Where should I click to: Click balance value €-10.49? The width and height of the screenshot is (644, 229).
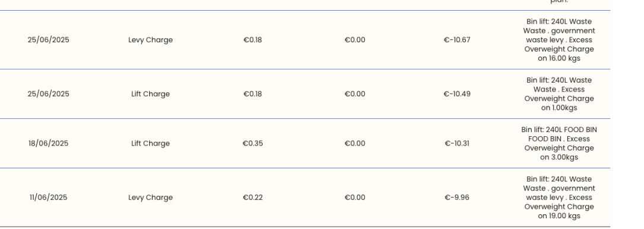coord(457,94)
